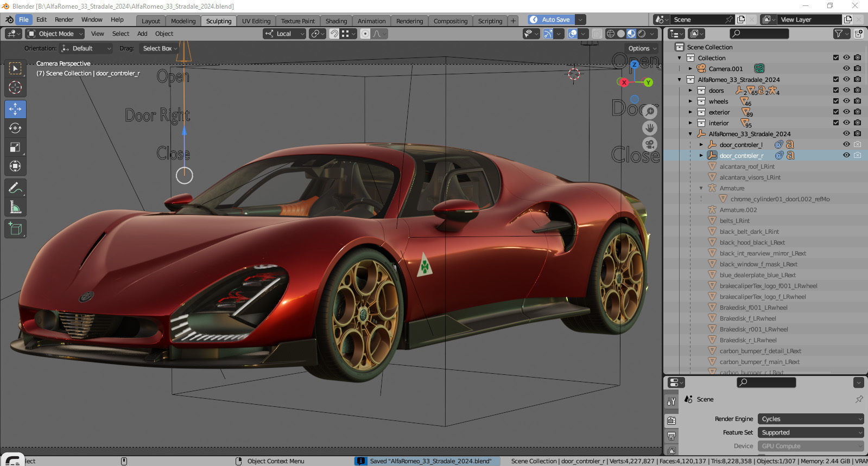Open the Render properties tab icon
The width and height of the screenshot is (868, 466).
click(671, 420)
